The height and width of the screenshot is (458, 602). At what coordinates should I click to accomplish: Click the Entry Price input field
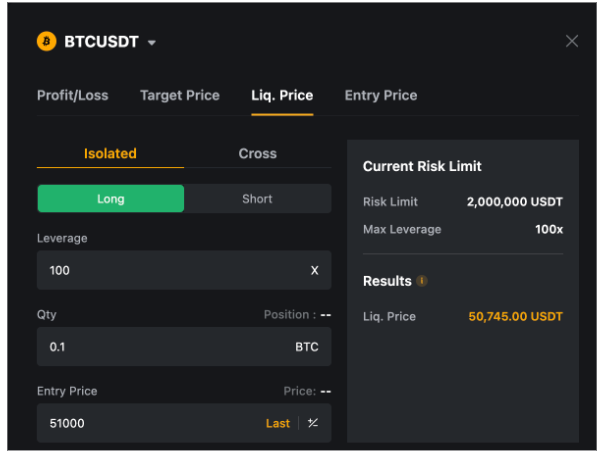(150, 423)
